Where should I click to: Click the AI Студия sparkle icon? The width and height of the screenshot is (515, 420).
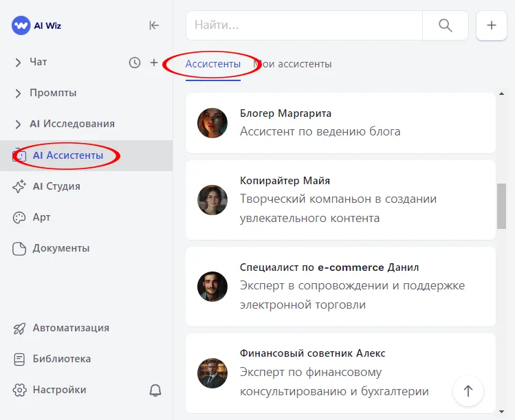pyautogui.click(x=19, y=186)
